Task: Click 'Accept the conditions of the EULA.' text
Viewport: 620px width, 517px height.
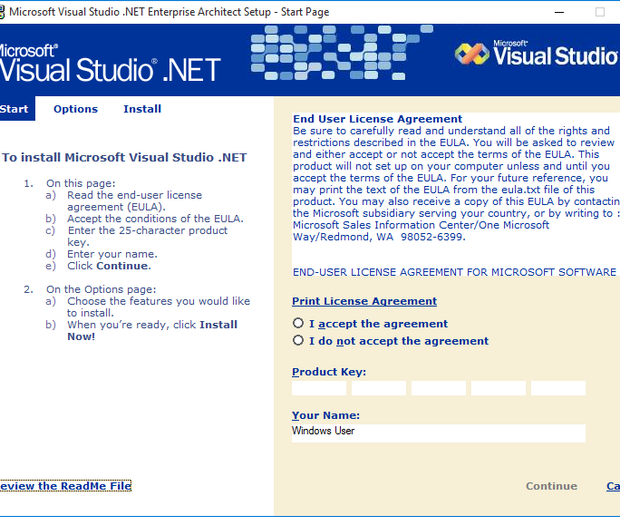Action: click(155, 219)
